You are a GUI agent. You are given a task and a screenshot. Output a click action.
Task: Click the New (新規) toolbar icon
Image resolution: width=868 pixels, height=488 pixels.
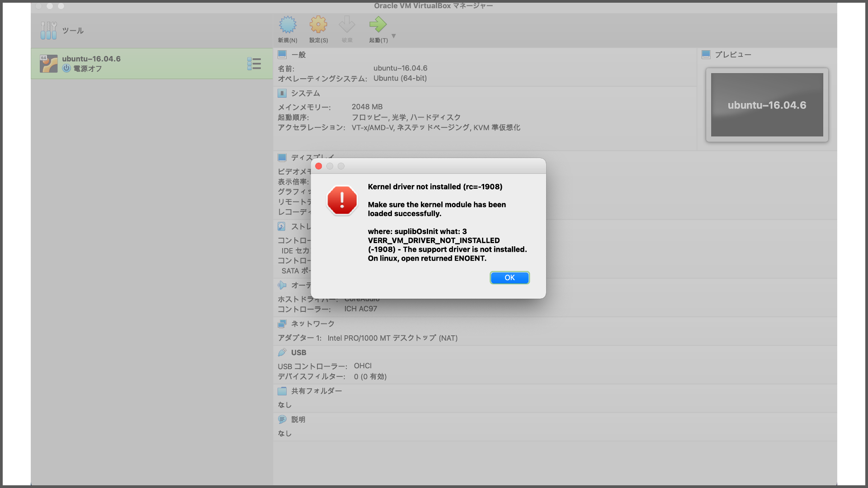click(288, 25)
